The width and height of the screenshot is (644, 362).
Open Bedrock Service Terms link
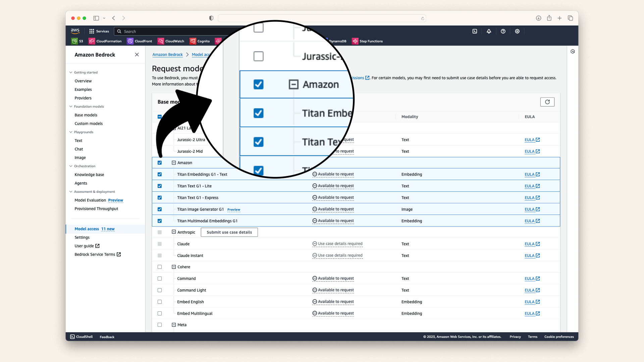tap(98, 254)
